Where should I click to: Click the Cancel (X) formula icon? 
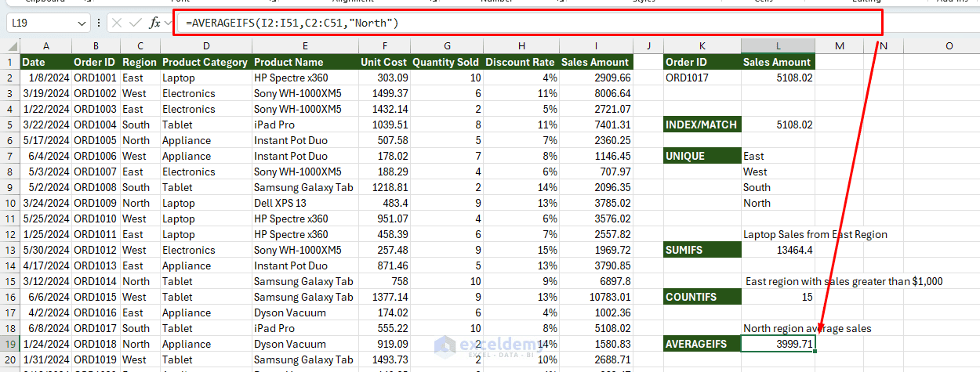(118, 23)
